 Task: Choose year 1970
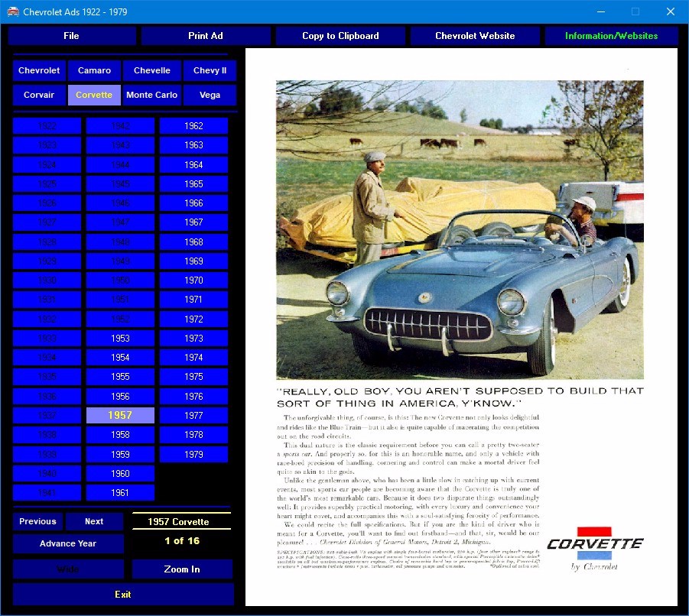pyautogui.click(x=193, y=280)
